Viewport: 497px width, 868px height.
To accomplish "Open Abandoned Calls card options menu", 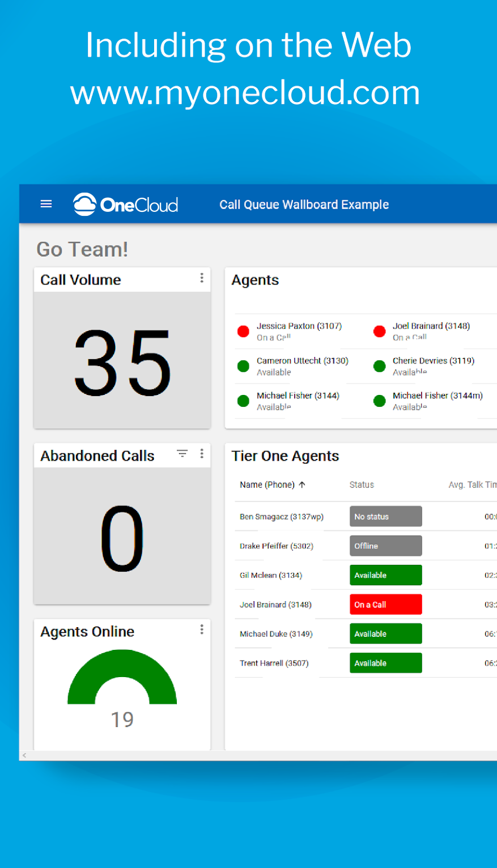I will pos(202,453).
